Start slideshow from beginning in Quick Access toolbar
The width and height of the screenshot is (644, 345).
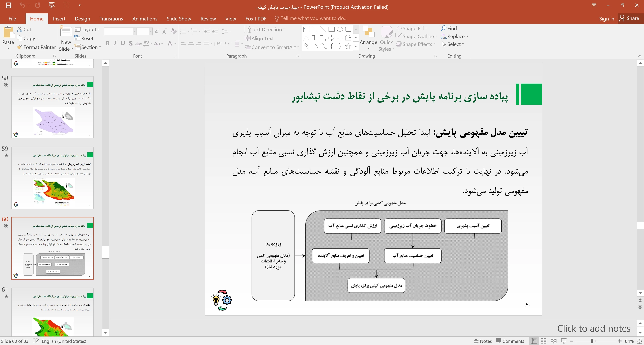click(52, 5)
